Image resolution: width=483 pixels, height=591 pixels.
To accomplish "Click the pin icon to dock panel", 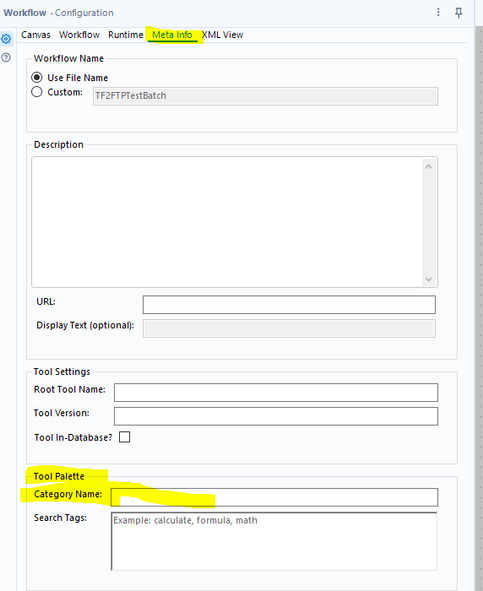I will 458,13.
